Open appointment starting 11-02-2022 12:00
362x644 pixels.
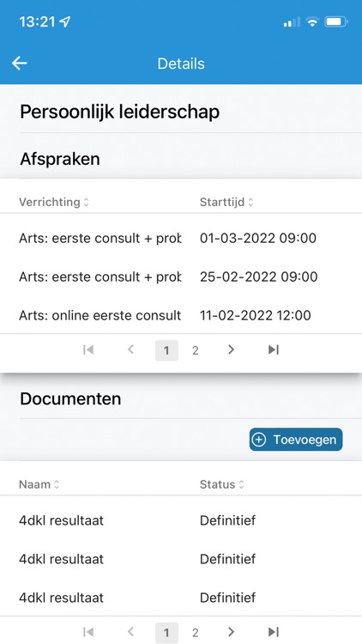(x=181, y=315)
